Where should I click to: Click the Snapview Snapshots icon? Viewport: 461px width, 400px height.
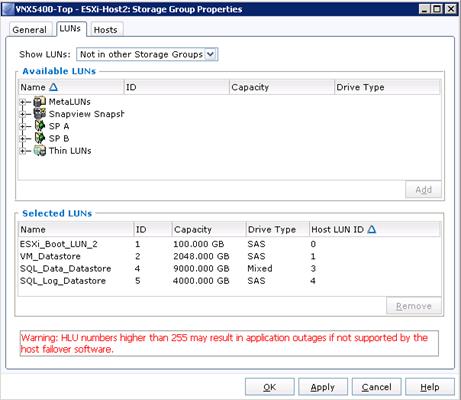pos(40,113)
